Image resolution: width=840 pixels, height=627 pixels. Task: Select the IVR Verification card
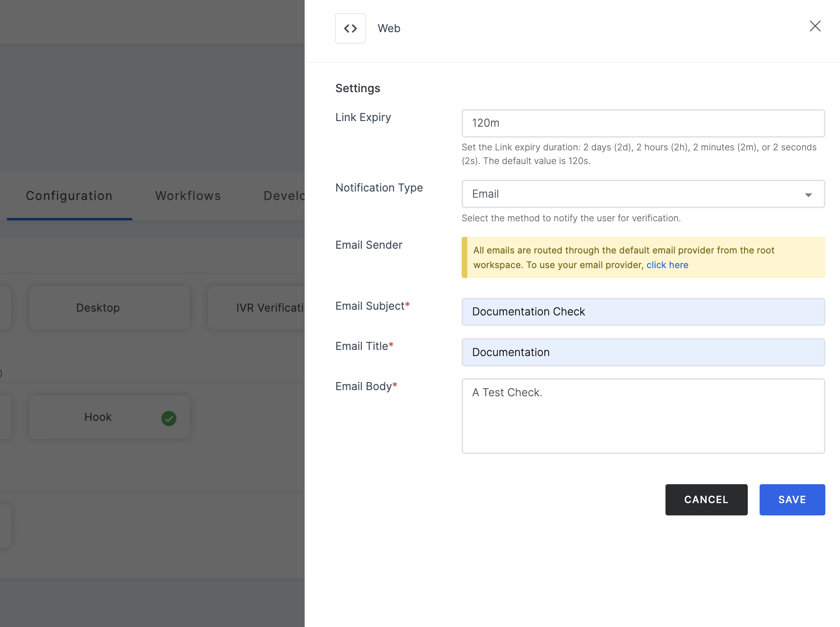[x=256, y=308]
